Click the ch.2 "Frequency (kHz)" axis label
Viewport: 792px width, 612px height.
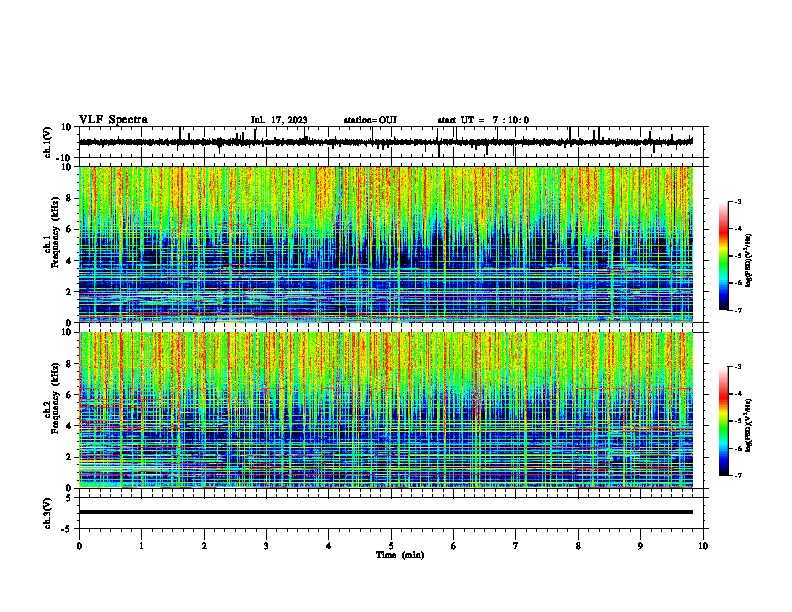click(55, 398)
